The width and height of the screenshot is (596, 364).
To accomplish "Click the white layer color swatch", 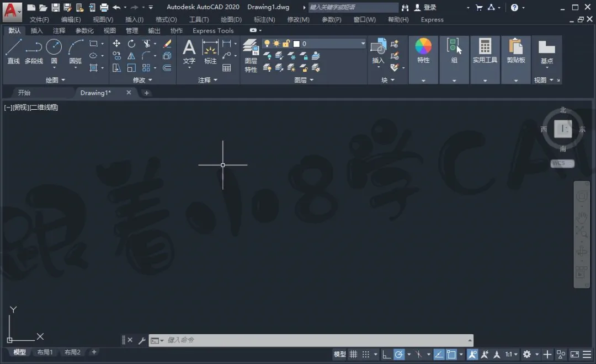I will click(x=296, y=44).
